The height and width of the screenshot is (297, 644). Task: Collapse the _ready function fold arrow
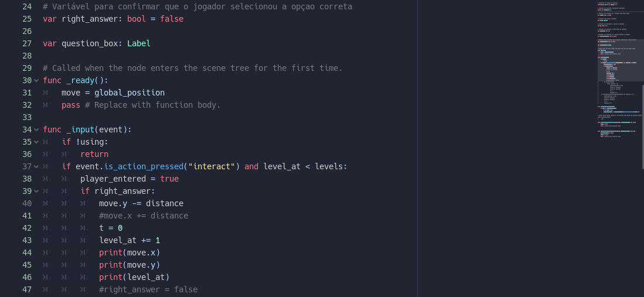[36, 80]
